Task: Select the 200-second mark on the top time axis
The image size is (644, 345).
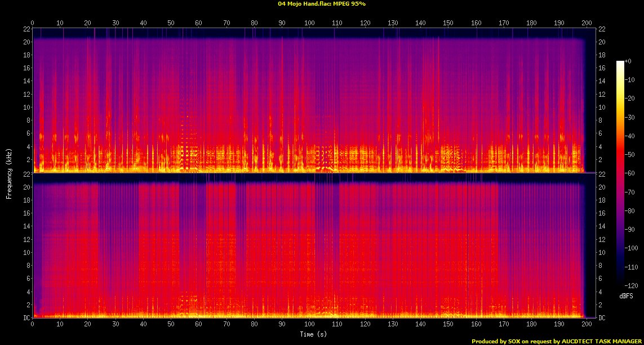Action: (x=587, y=23)
